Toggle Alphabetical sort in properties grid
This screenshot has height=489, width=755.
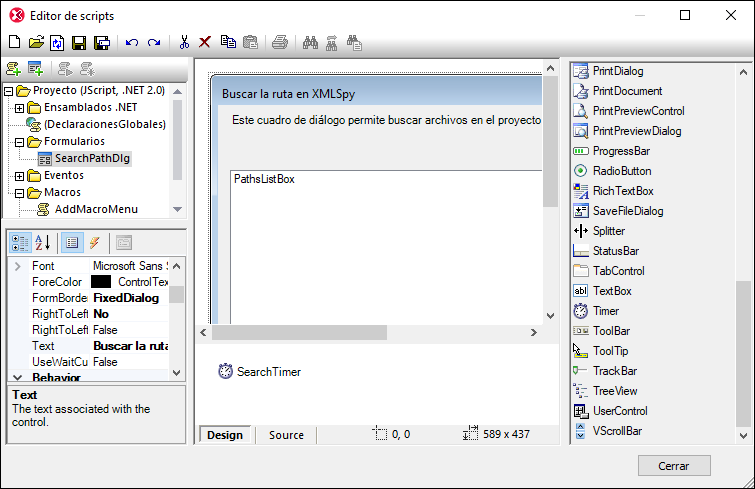(43, 242)
